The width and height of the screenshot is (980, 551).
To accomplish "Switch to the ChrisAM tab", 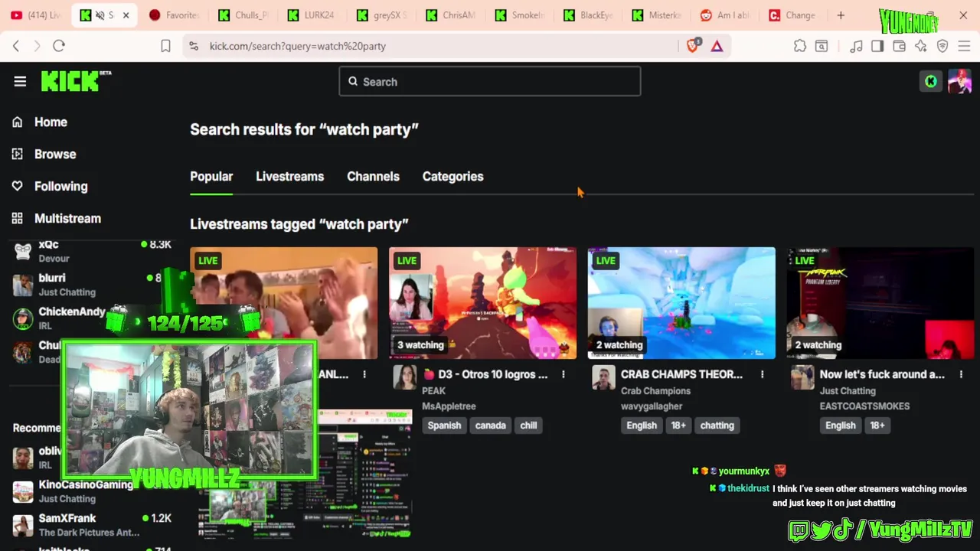I will [451, 15].
